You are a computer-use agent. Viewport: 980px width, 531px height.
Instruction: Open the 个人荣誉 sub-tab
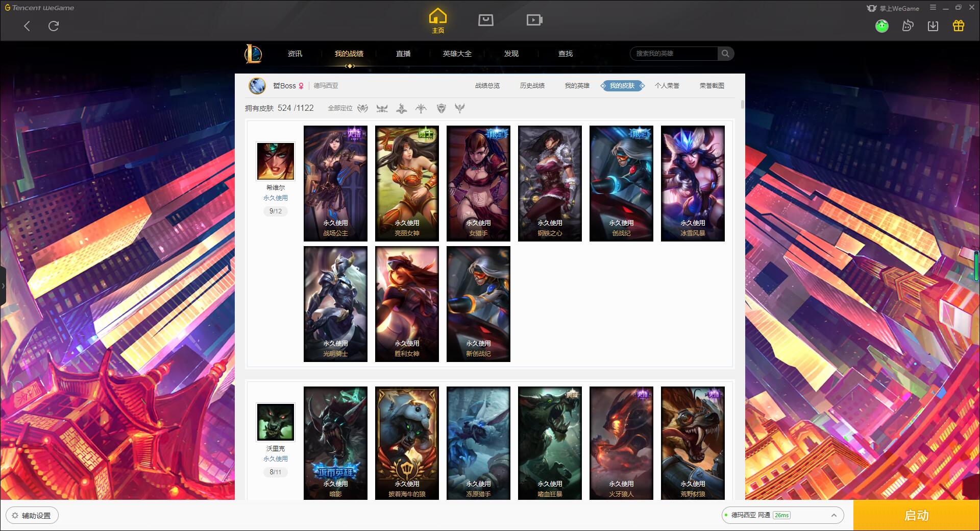click(x=667, y=86)
